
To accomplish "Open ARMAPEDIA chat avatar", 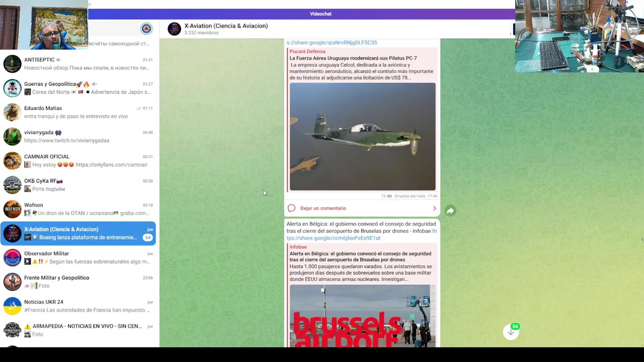I will [x=12, y=330].
